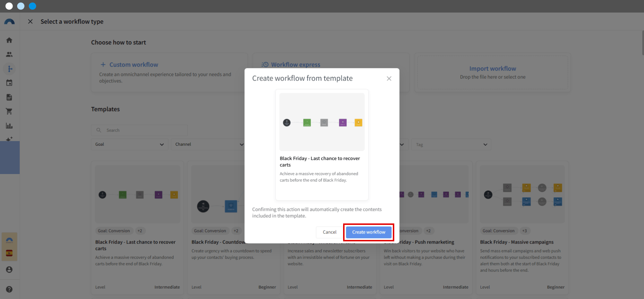Image resolution: width=644 pixels, height=299 pixels.
Task: Click the "Templates" section heading
Action: point(106,109)
